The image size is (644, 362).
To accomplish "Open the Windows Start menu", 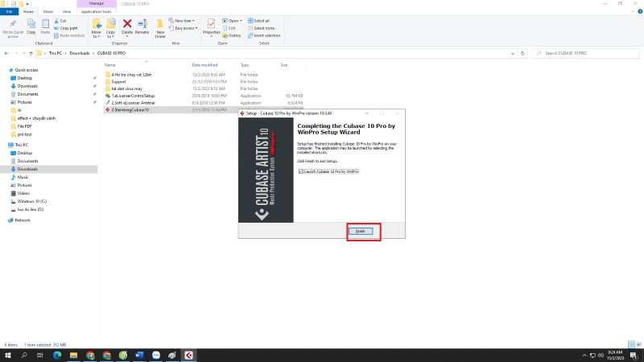I will [8, 356].
